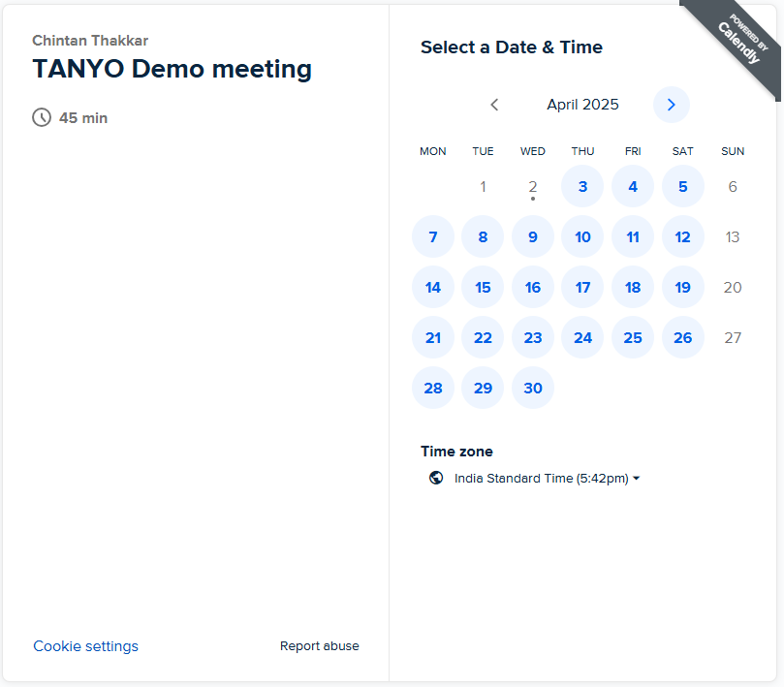The width and height of the screenshot is (784, 687).
Task: Click the MON column header
Action: point(433,151)
